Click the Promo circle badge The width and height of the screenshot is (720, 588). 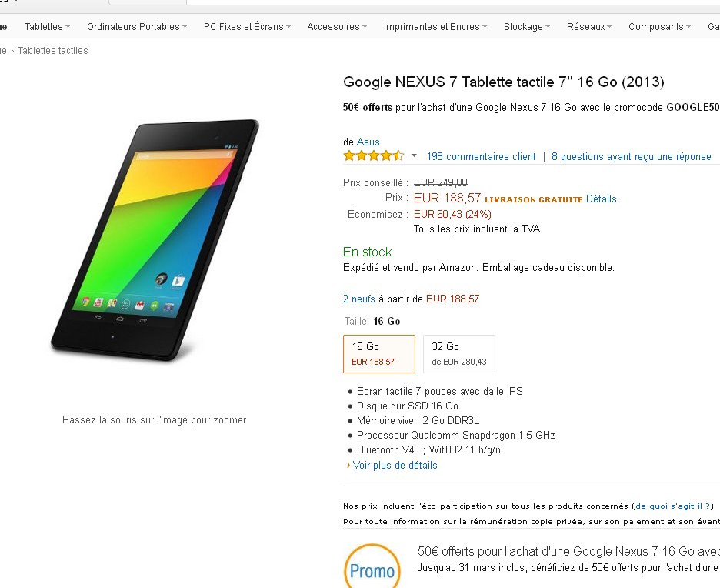click(x=372, y=567)
